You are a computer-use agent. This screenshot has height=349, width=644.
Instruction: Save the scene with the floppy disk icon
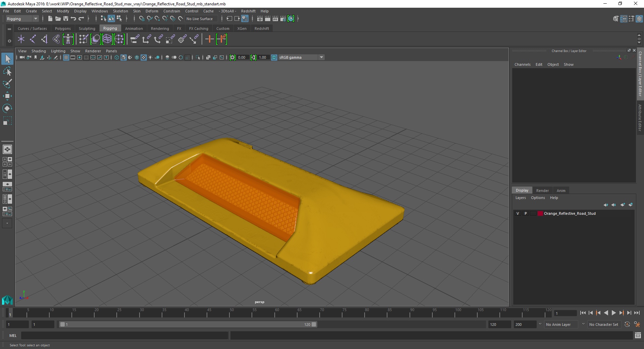(x=66, y=19)
